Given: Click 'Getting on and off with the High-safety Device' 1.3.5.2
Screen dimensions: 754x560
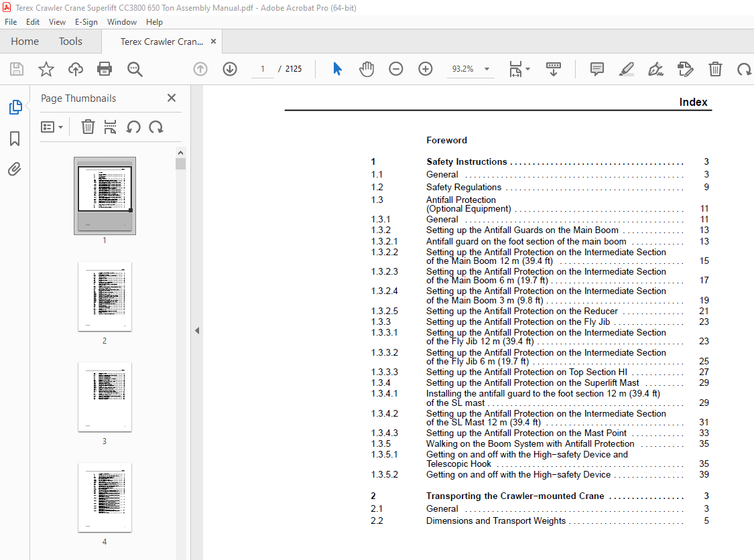Looking at the screenshot, I should (518, 475).
